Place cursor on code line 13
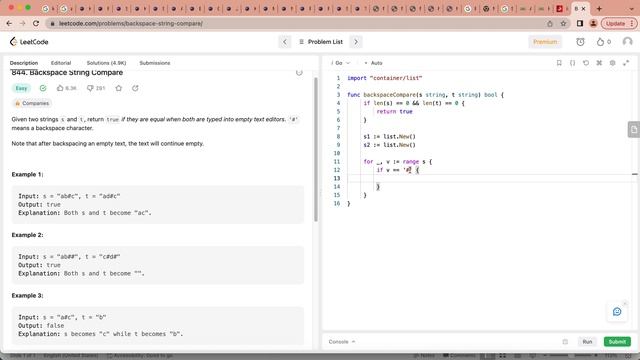The height and width of the screenshot is (360, 640). pos(490,178)
